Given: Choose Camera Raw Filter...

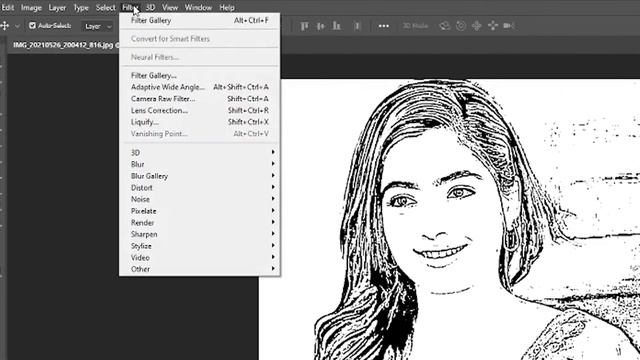Looking at the screenshot, I should [200, 99].
